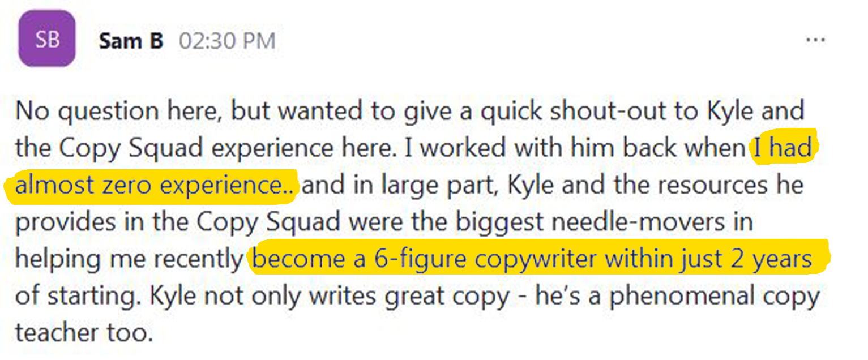Click the purple SB avatar
The height and width of the screenshot is (360, 868).
[x=47, y=39]
